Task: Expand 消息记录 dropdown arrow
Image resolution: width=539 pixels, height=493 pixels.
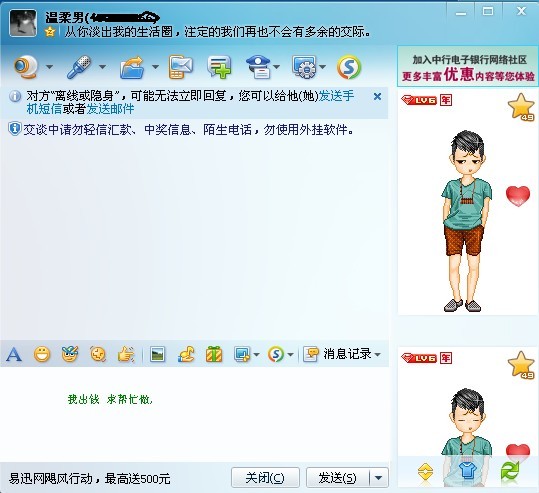Action: [x=378, y=354]
